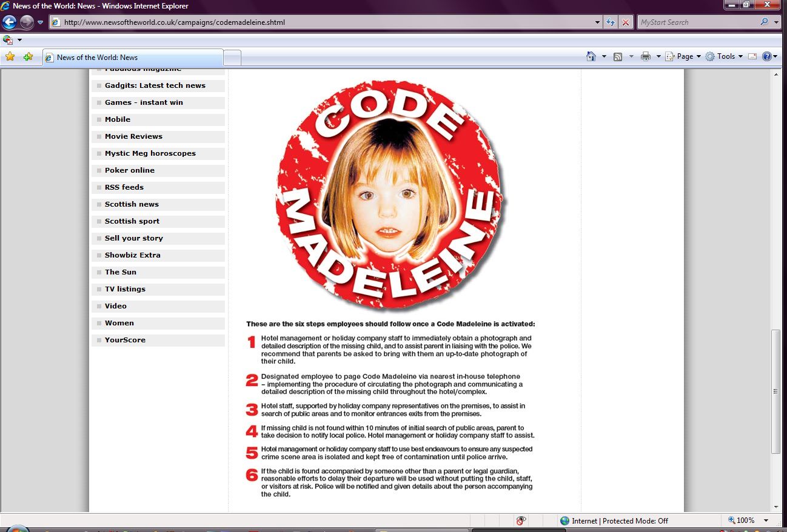The width and height of the screenshot is (787, 532).
Task: Click the browser Back button
Action: [9, 22]
